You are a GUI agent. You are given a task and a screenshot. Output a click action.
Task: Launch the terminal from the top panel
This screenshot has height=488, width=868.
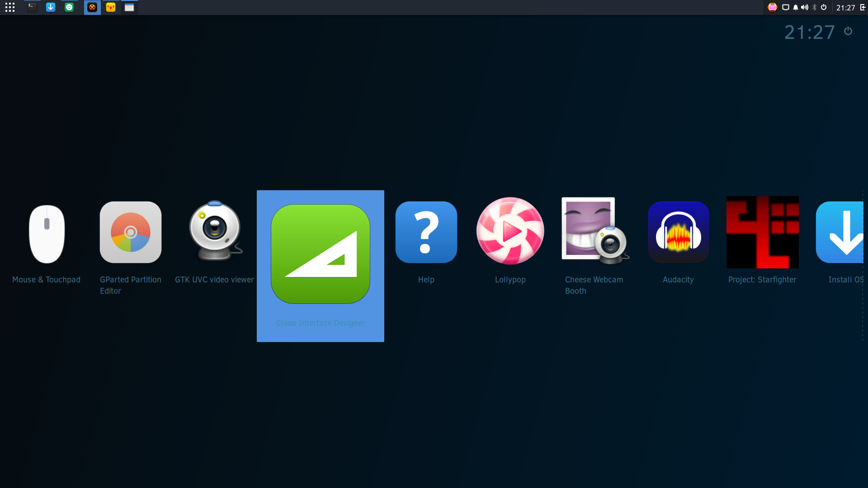pos(32,7)
